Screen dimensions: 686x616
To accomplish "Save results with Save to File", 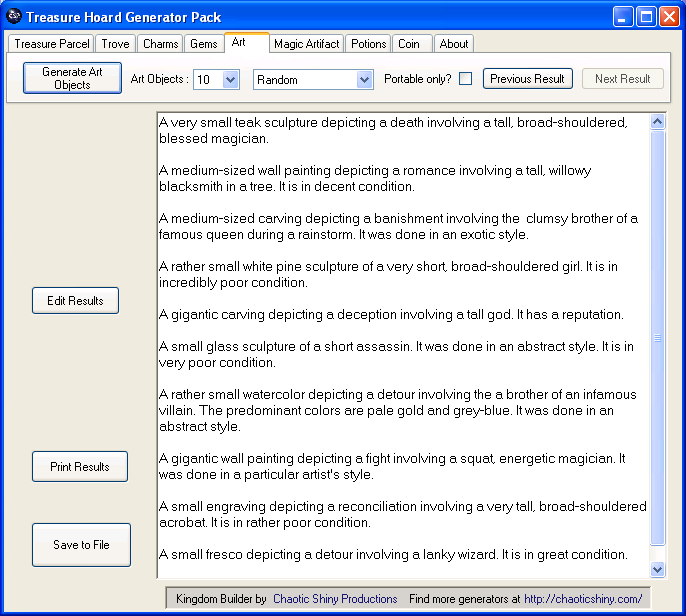I will point(81,545).
